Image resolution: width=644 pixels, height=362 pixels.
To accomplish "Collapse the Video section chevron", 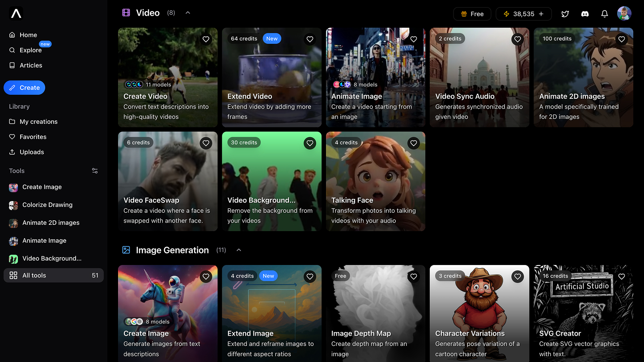I will 188,13.
